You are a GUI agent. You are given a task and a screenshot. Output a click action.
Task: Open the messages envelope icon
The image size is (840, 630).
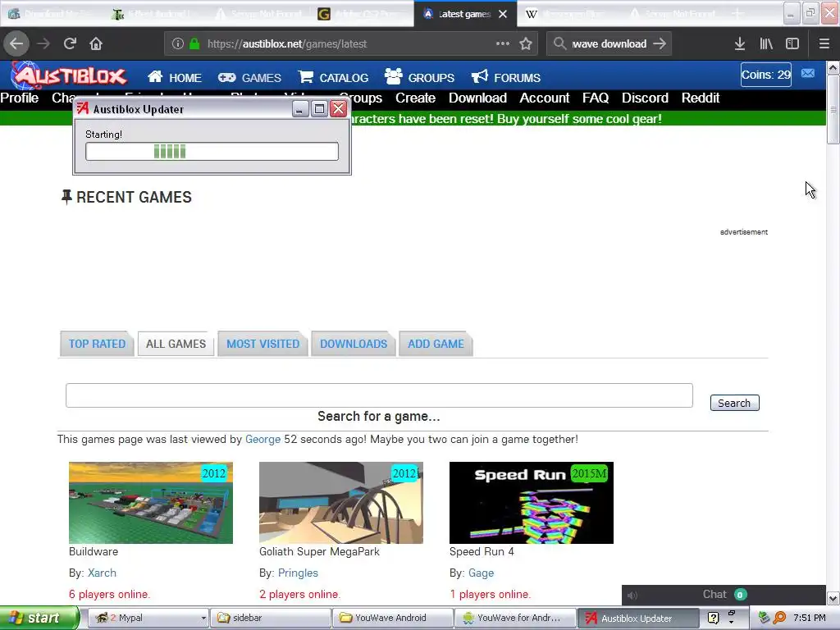tap(808, 73)
